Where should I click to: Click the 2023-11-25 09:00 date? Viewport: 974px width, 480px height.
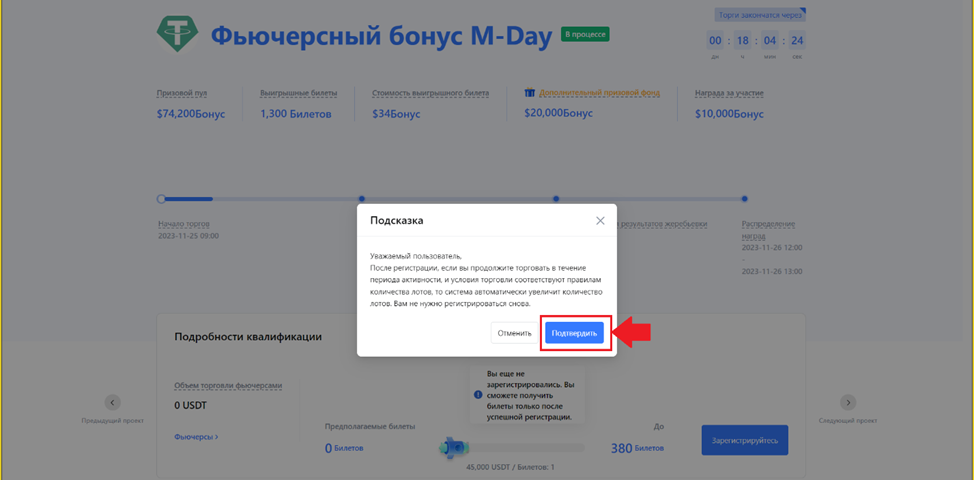(188, 236)
